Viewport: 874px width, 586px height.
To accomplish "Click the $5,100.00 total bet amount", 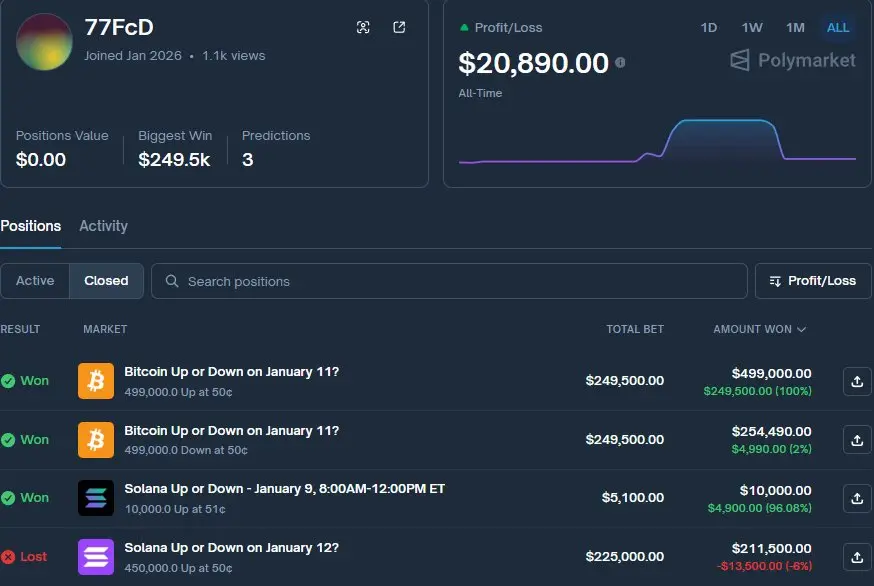I will point(633,497).
